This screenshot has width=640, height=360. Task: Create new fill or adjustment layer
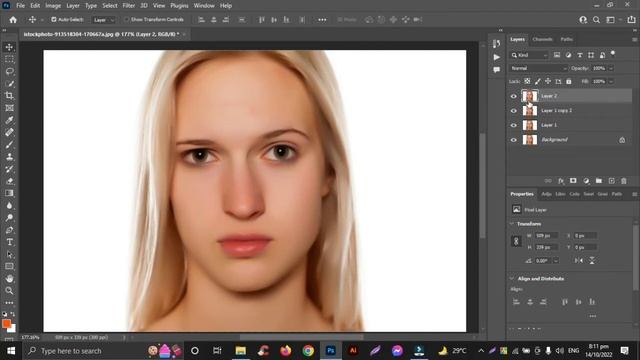(x=586, y=181)
